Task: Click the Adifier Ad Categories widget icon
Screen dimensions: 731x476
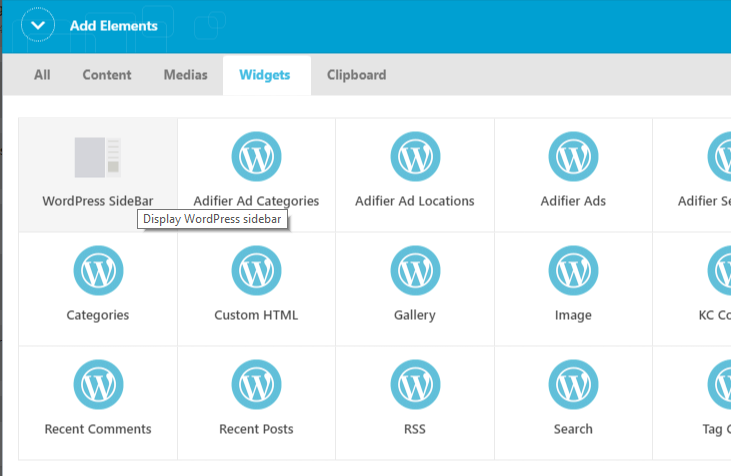Action: pos(256,157)
